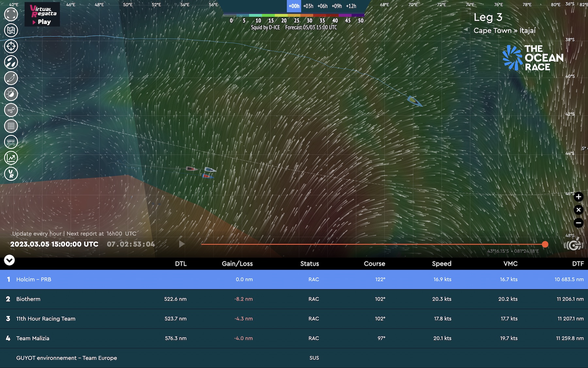588x368 pixels.
Task: Play the race timeline replay
Action: (x=182, y=244)
